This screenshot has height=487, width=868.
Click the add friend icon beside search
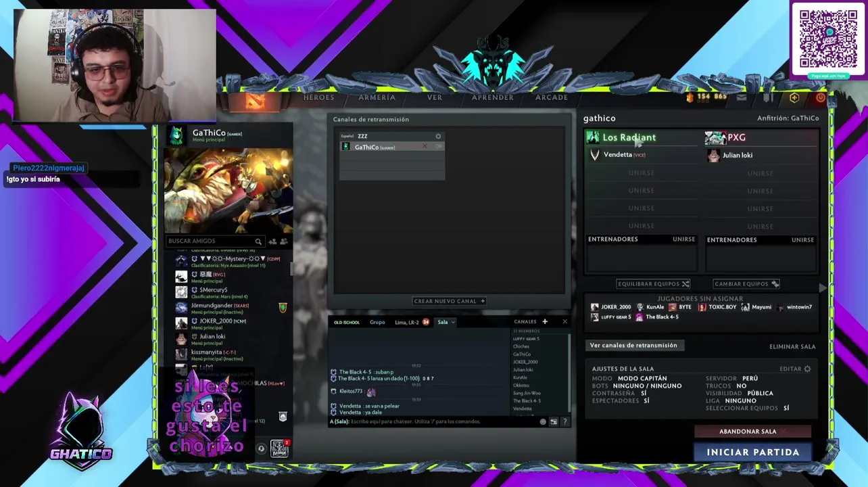(272, 241)
